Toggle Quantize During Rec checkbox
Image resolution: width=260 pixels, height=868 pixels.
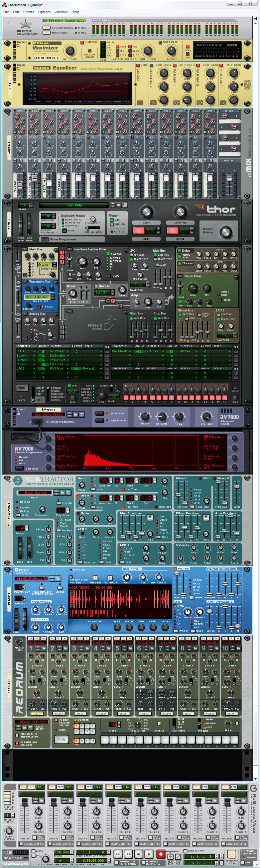[x=143, y=862]
